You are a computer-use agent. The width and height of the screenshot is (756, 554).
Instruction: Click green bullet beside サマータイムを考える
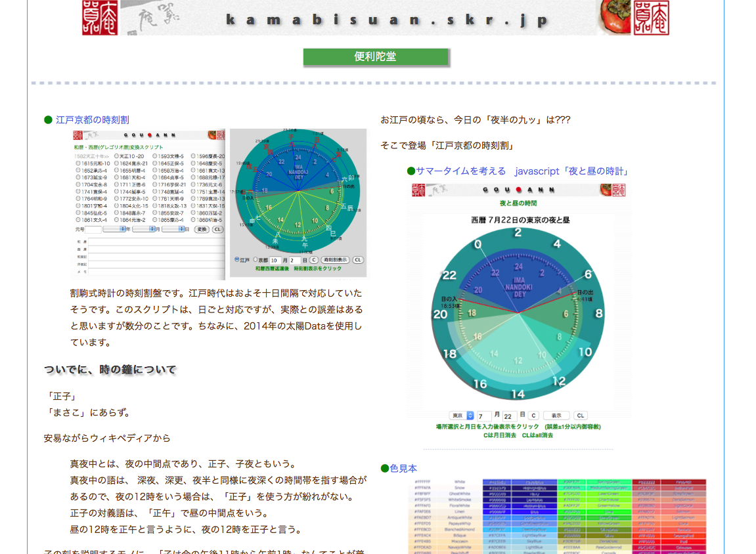point(411,171)
